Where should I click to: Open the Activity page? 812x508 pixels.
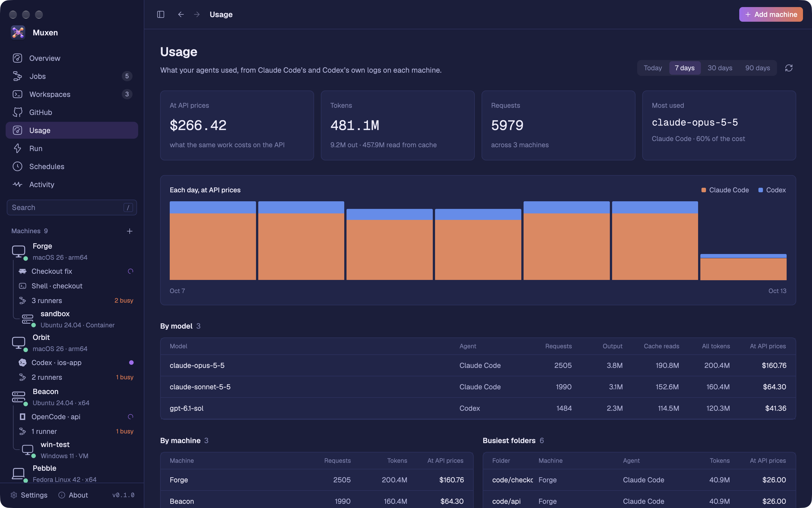pyautogui.click(x=72, y=184)
